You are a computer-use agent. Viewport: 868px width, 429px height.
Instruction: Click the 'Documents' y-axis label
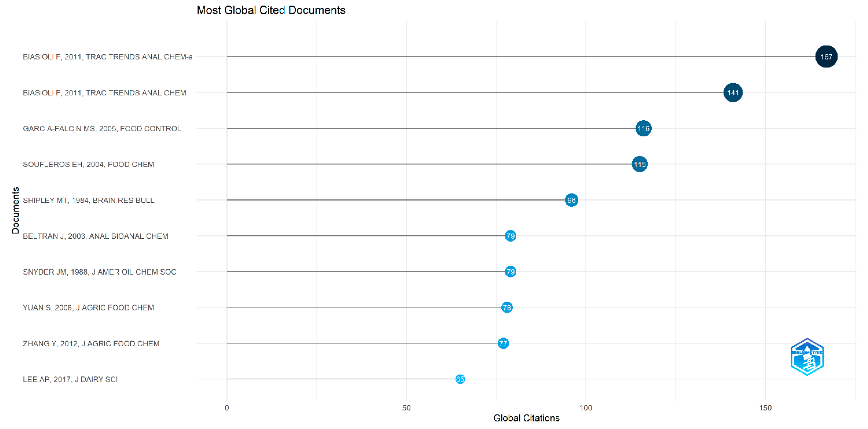click(16, 210)
